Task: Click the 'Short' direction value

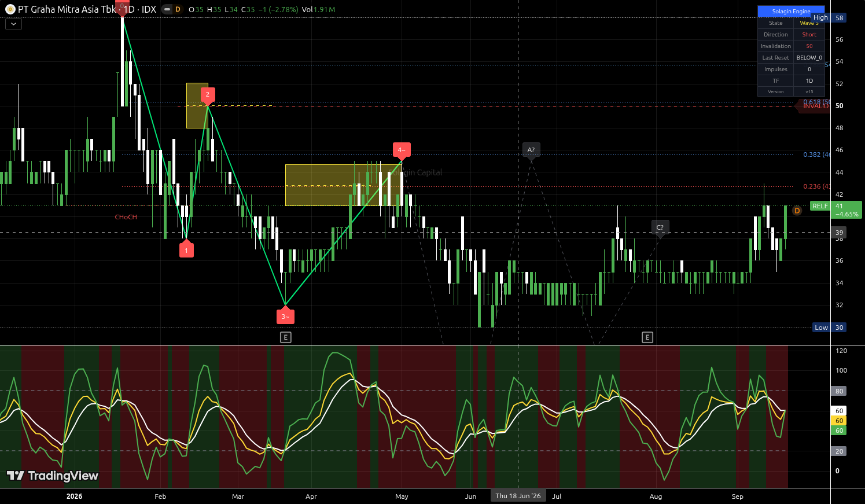Action: coord(809,35)
